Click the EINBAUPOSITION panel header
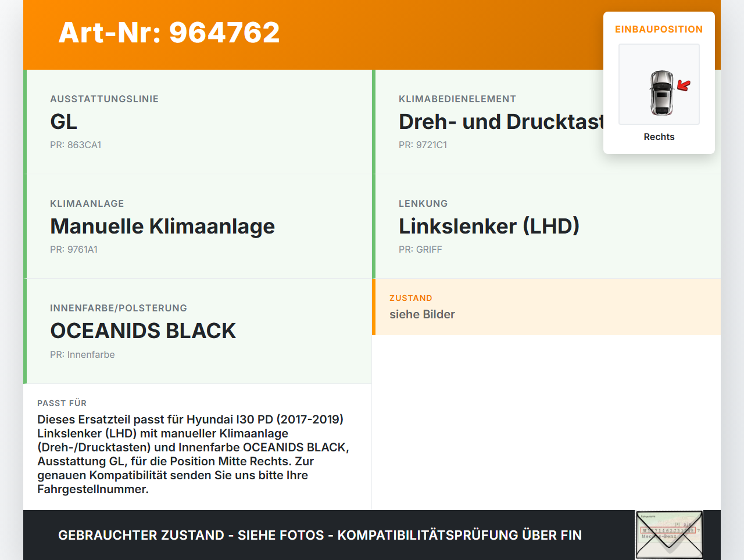 click(x=659, y=29)
